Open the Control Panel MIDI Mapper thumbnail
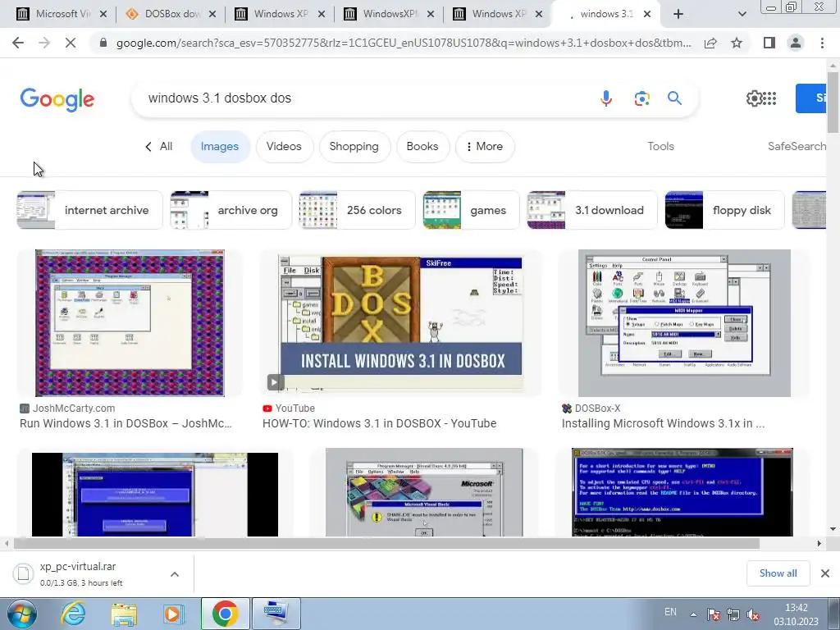 coord(684,323)
